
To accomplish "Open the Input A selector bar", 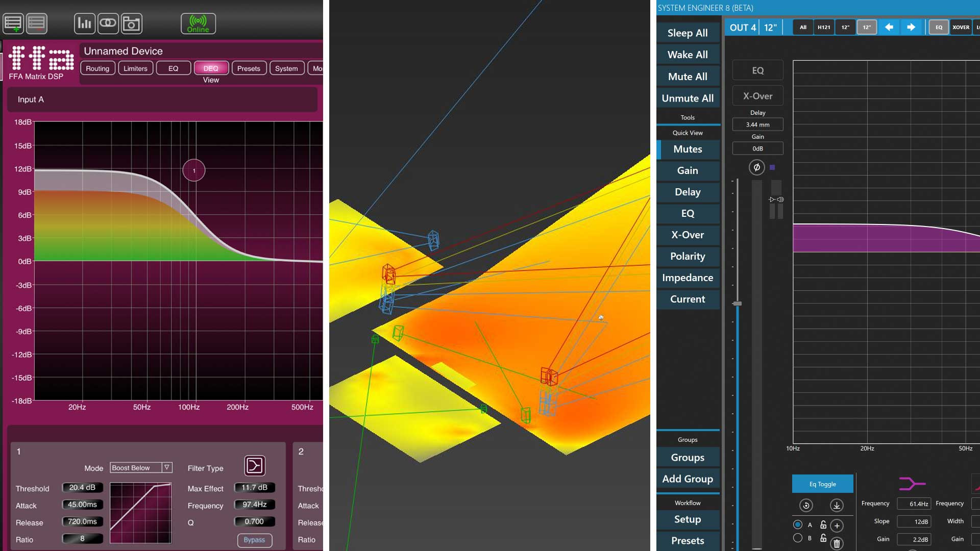I will (162, 99).
